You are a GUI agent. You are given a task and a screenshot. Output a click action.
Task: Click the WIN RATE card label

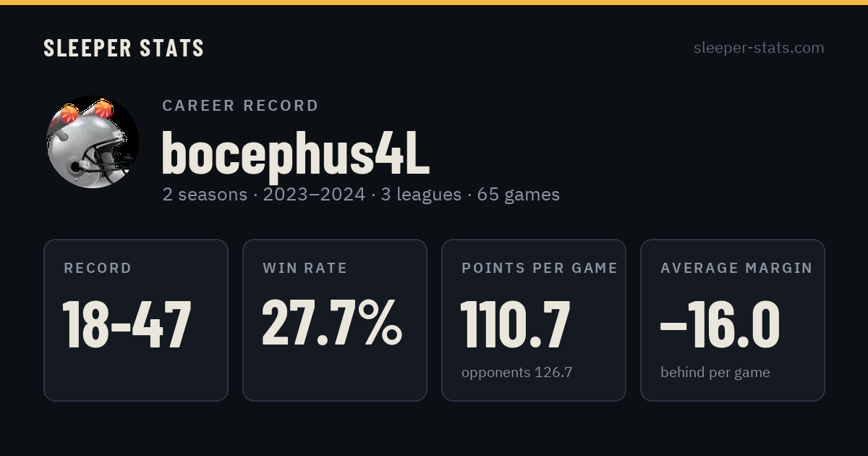(x=305, y=269)
